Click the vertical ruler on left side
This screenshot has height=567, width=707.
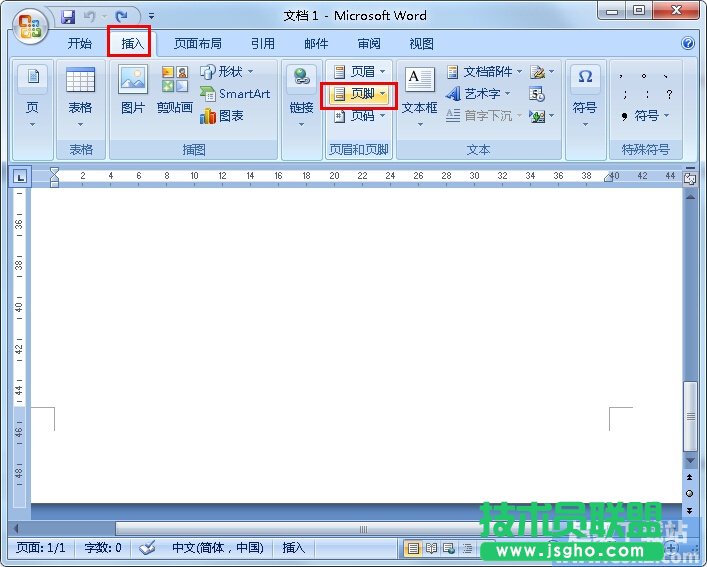point(19,347)
